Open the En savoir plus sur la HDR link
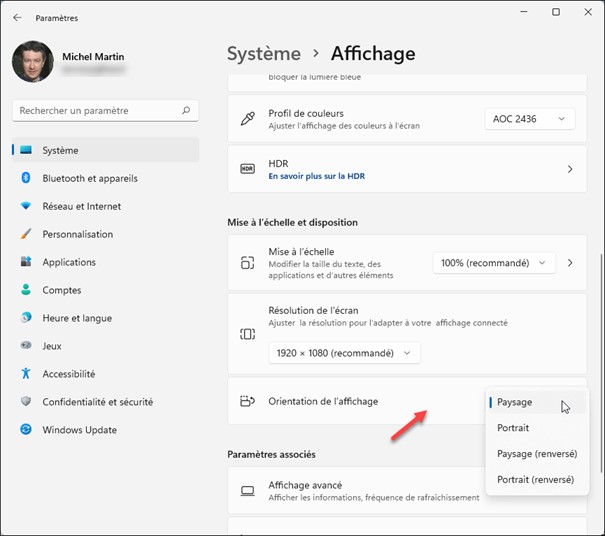The height and width of the screenshot is (536, 605). [x=316, y=176]
